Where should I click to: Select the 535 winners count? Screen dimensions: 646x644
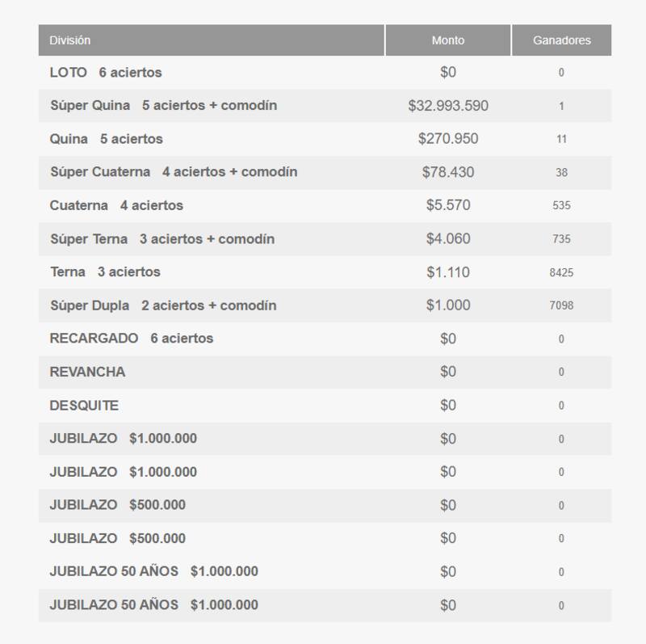coord(561,206)
